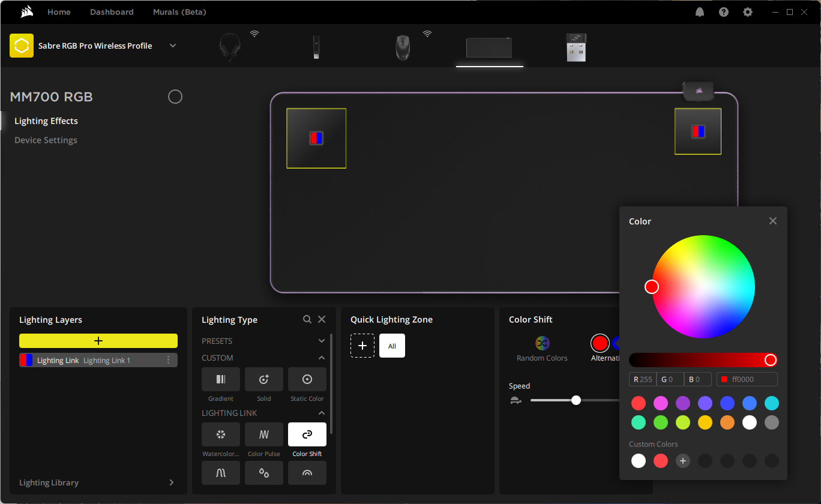This screenshot has height=504, width=821.
Task: Expand the Lighting Library
Action: coord(172,482)
